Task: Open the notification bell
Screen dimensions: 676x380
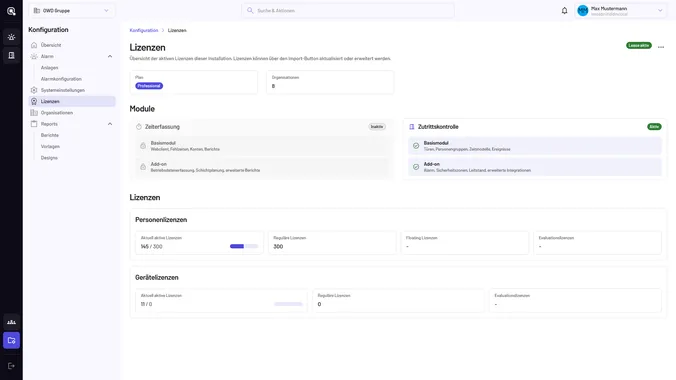Action: pos(564,11)
